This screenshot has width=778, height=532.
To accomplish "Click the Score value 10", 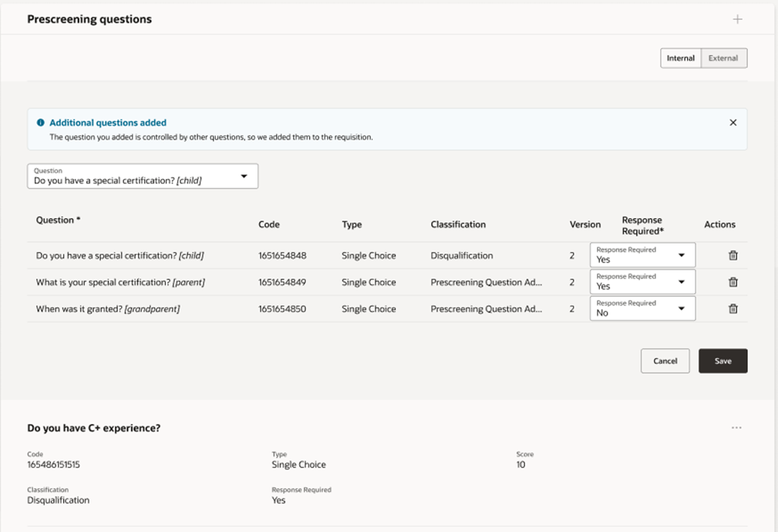I will [520, 464].
